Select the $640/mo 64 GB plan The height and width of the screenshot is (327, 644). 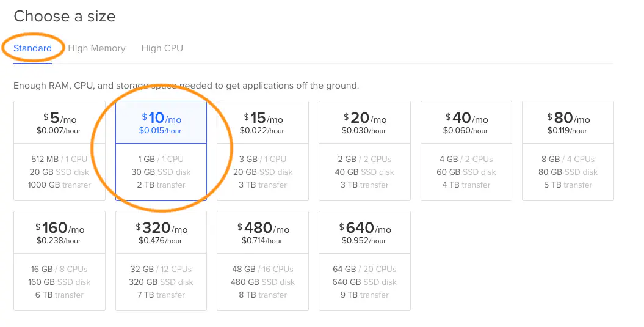tap(364, 260)
